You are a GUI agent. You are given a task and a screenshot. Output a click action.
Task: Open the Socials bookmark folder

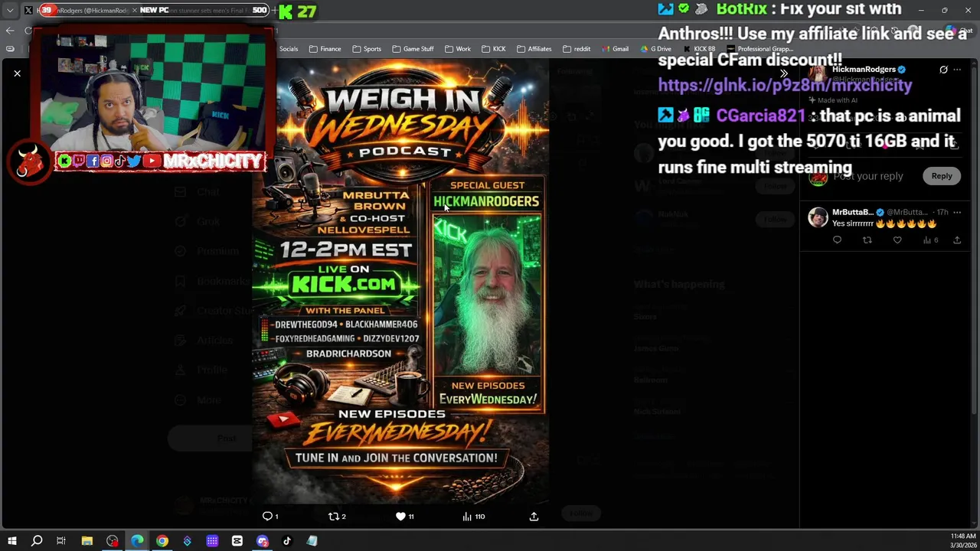(289, 49)
